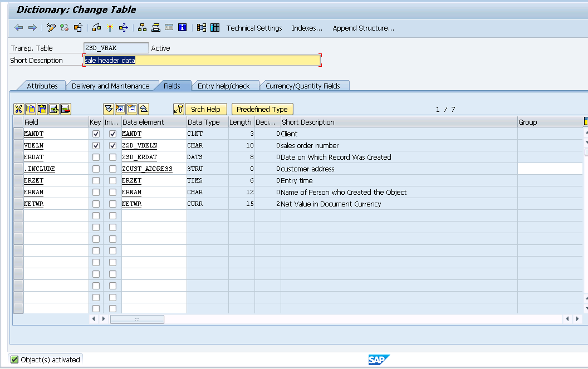588x369 pixels.
Task: Check the Initial values checkbox for ERZET
Action: click(x=112, y=181)
